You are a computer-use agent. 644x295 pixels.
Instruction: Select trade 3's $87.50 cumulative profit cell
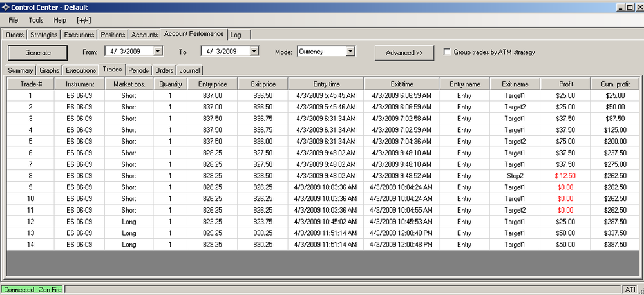click(x=615, y=119)
